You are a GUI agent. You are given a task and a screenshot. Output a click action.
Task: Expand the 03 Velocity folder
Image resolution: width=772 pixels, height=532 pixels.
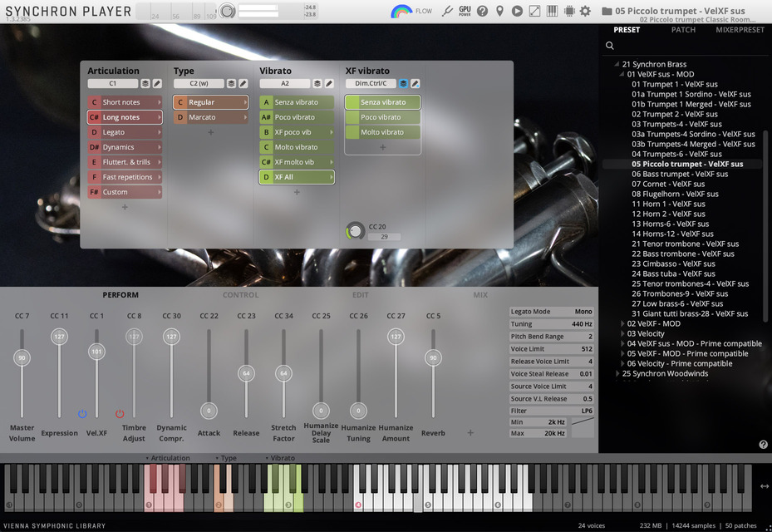(622, 333)
